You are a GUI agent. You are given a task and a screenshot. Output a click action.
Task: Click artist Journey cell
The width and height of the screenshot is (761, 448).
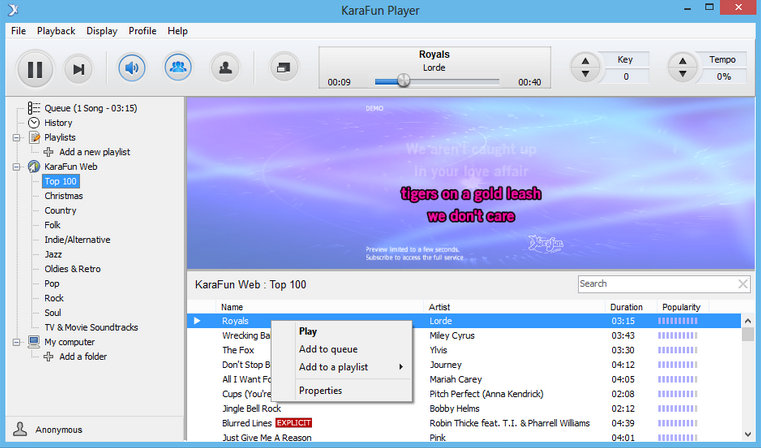(x=446, y=365)
